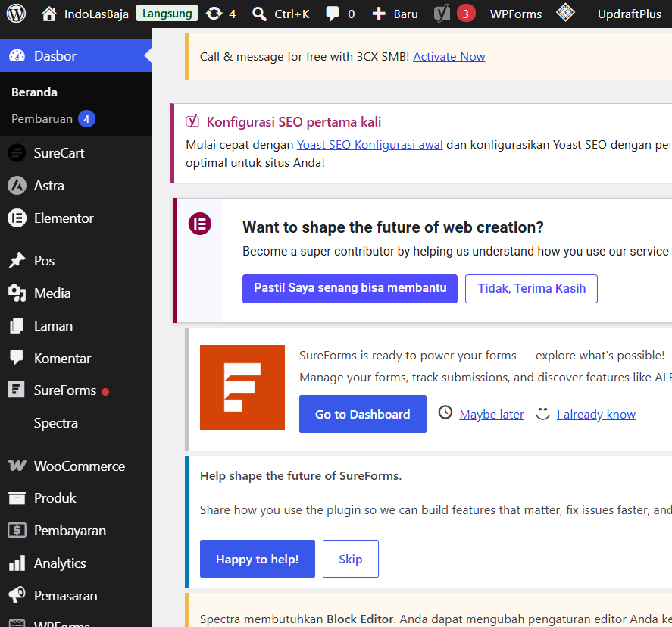The image size is (672, 627).
Task: Click the Langsung status badge
Action: pos(167,14)
